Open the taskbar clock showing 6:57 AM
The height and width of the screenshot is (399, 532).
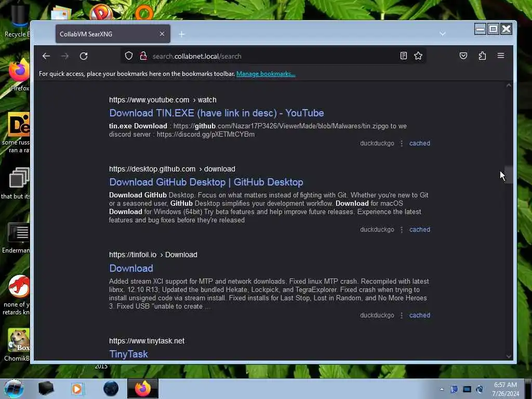506,389
